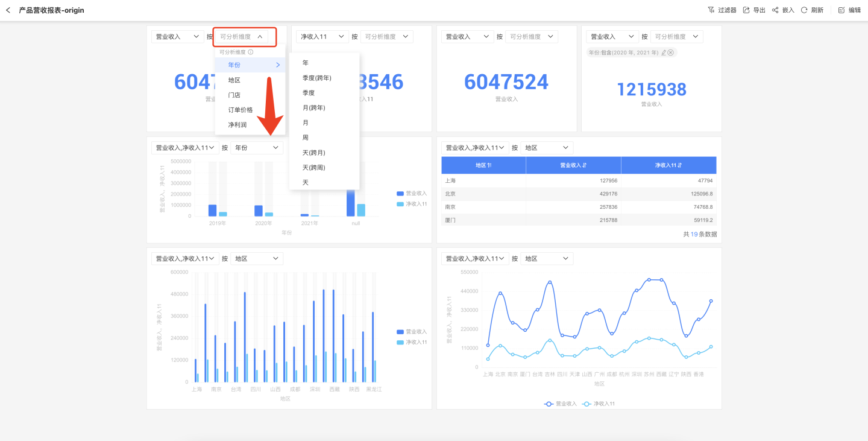This screenshot has height=441, width=868.
Task: Select 季度(跨年) from the submenu
Action: click(317, 78)
